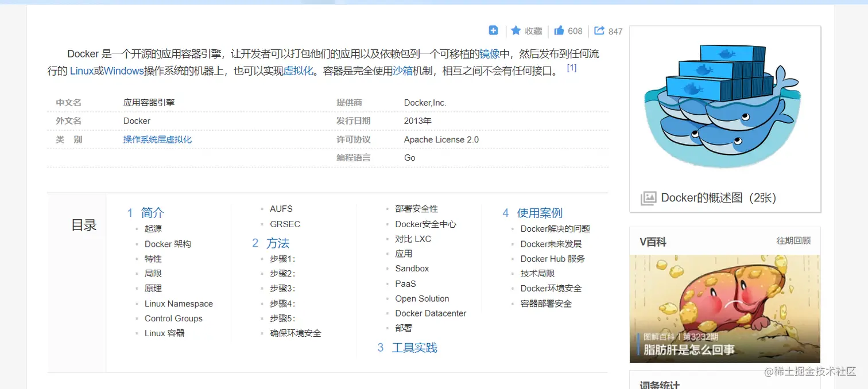Go to the Docker安全中心 entry
The height and width of the screenshot is (389, 868).
click(426, 224)
